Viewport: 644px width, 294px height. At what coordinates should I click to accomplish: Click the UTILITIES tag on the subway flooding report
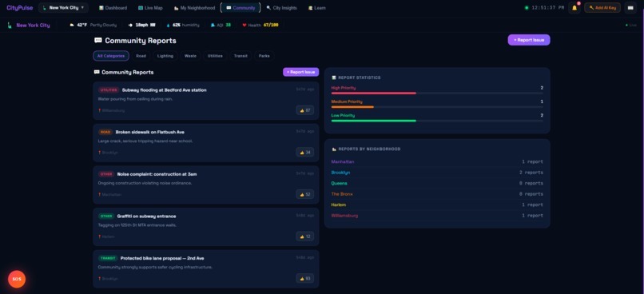click(109, 90)
